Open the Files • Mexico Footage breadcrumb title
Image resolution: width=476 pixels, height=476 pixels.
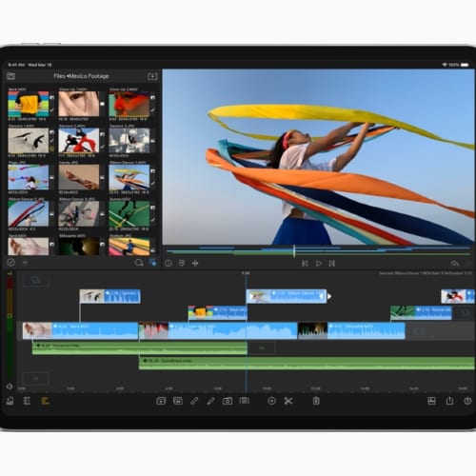81,76
